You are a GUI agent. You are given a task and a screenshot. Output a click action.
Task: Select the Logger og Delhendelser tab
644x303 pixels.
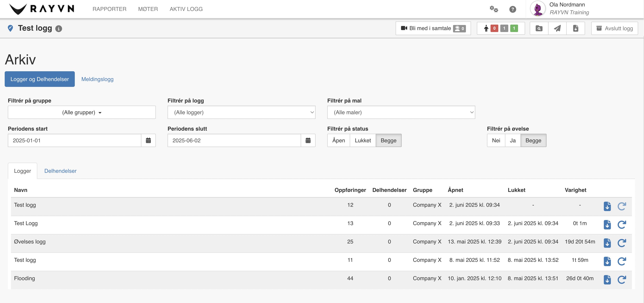coord(39,79)
